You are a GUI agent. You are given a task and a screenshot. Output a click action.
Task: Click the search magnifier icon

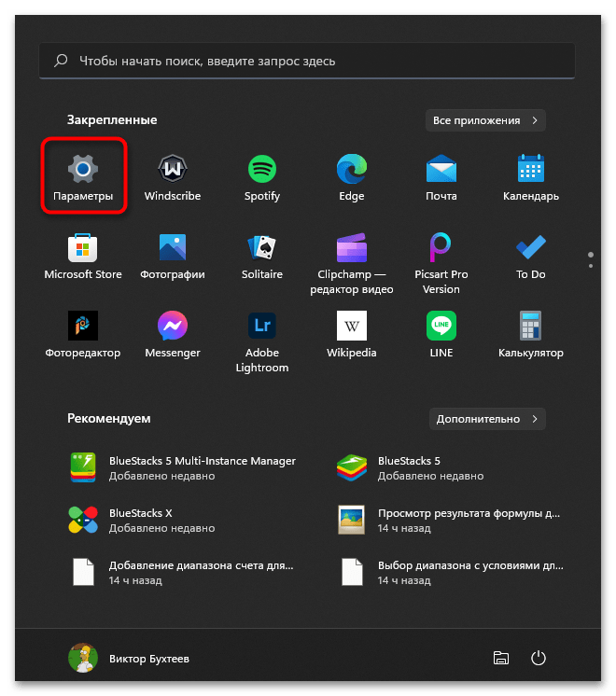tap(61, 61)
